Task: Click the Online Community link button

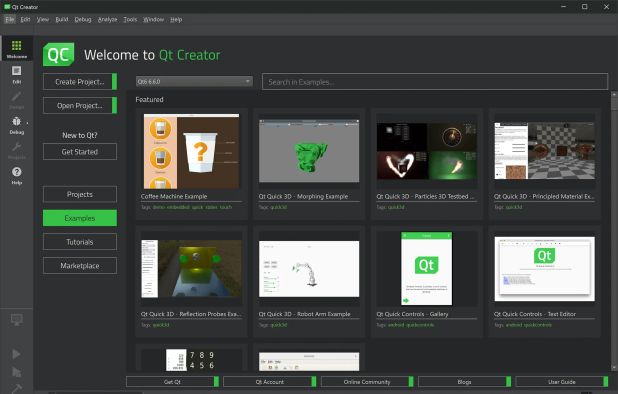Action: tap(367, 382)
